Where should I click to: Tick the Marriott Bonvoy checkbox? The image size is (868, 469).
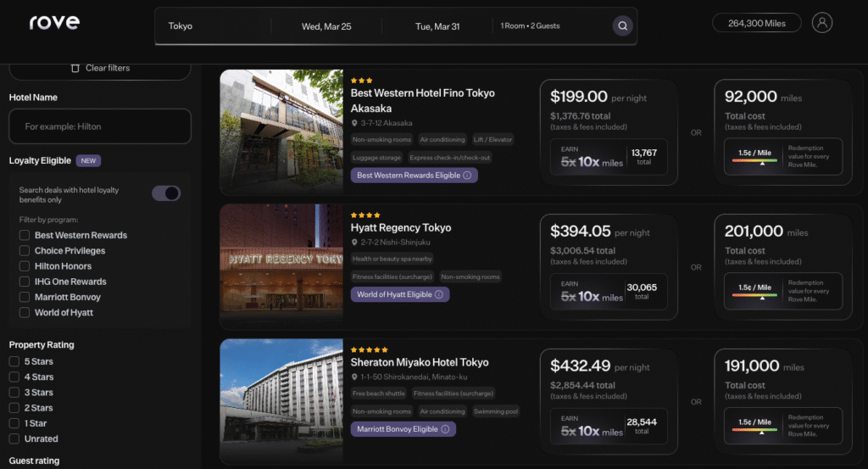[x=25, y=297]
